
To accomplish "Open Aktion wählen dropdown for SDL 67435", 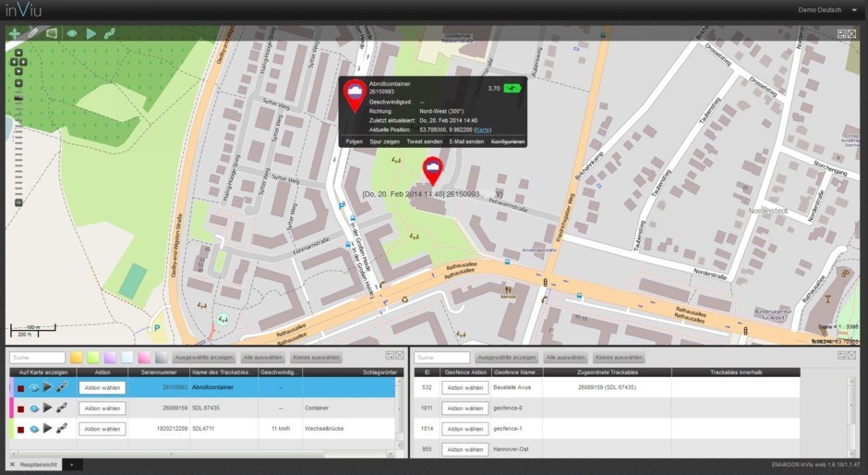I will tap(102, 408).
